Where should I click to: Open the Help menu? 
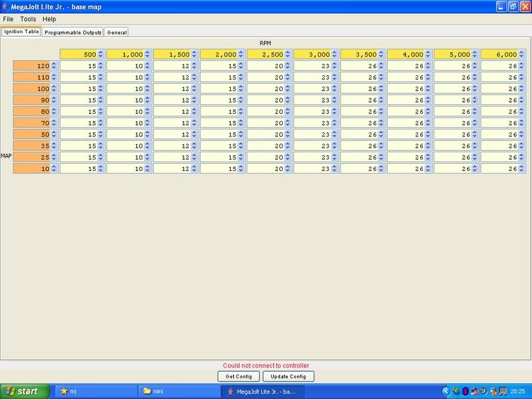tap(49, 19)
